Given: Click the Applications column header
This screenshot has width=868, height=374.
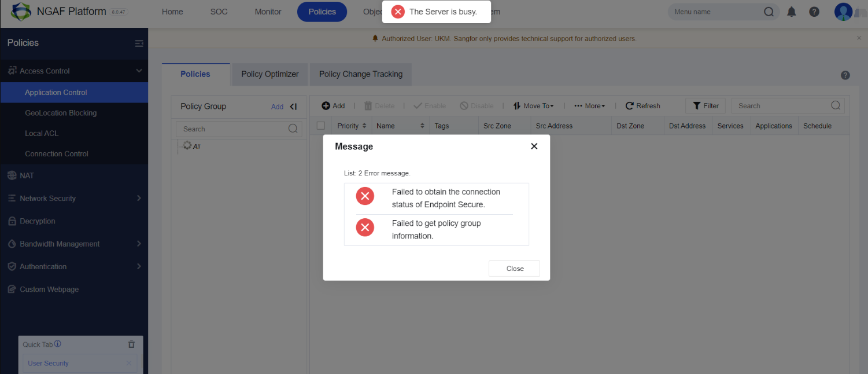Looking at the screenshot, I should pyautogui.click(x=774, y=126).
